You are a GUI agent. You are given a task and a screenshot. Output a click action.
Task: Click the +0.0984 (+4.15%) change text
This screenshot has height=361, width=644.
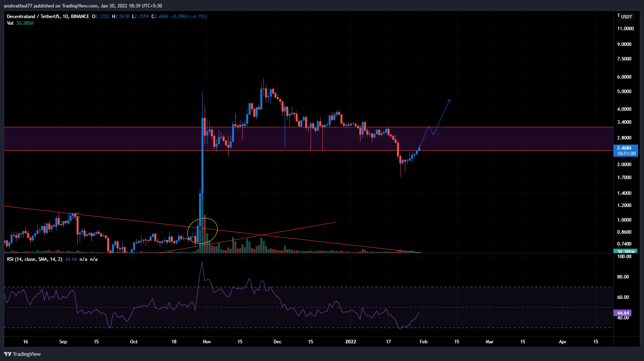(189, 16)
